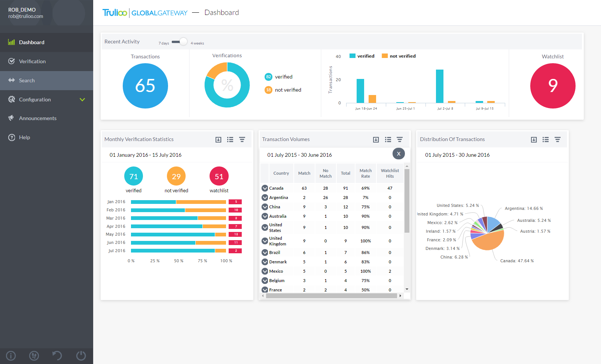Click the Jul 2–Jul 8 verified bar
The width and height of the screenshot is (601, 364).
coord(440,86)
